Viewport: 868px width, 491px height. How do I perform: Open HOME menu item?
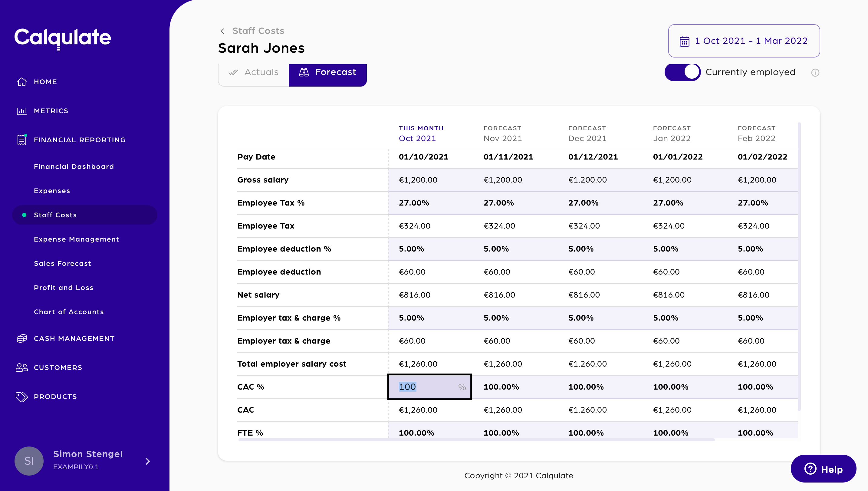tap(45, 82)
